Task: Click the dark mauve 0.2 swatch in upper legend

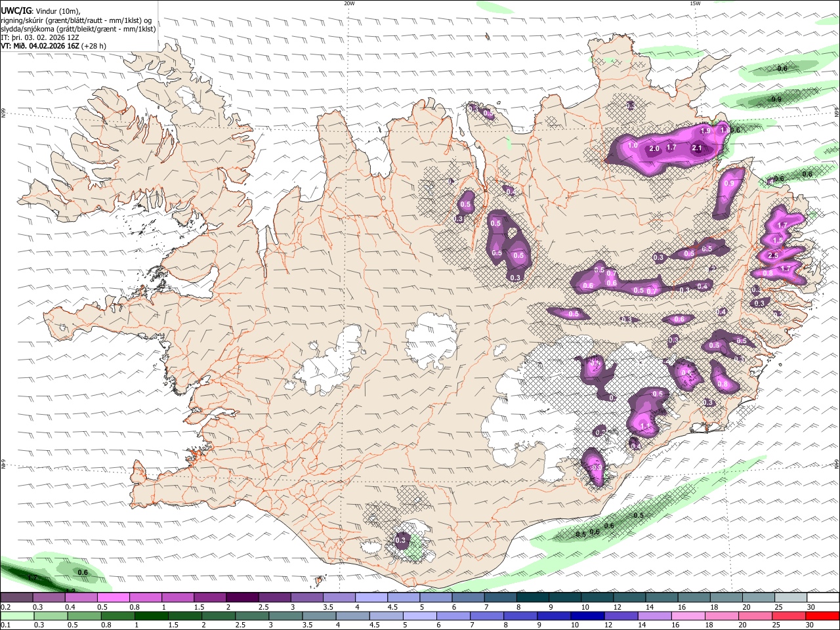Action: (16, 598)
